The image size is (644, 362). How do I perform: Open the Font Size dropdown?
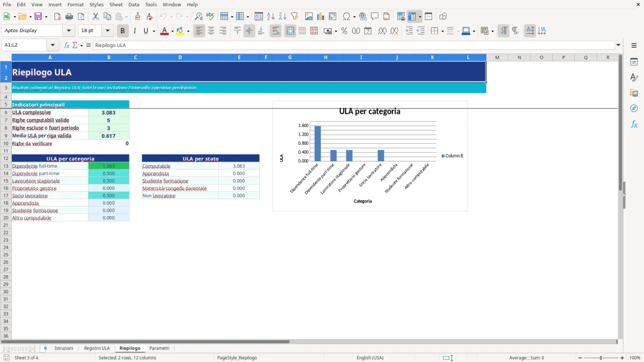(x=107, y=31)
